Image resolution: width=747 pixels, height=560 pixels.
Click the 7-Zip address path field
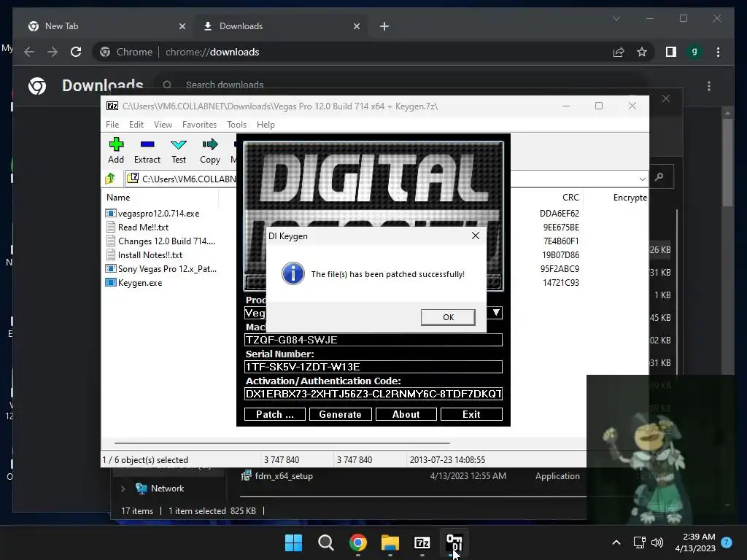(x=189, y=179)
